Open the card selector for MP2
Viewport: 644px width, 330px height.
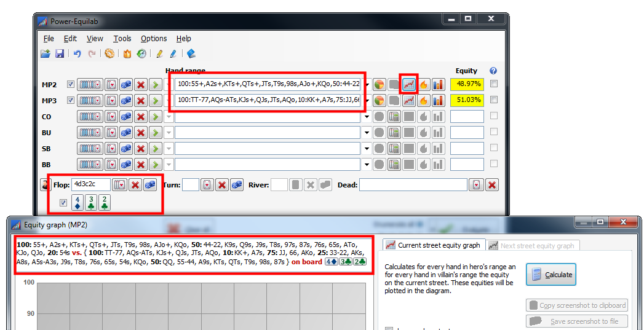click(111, 85)
